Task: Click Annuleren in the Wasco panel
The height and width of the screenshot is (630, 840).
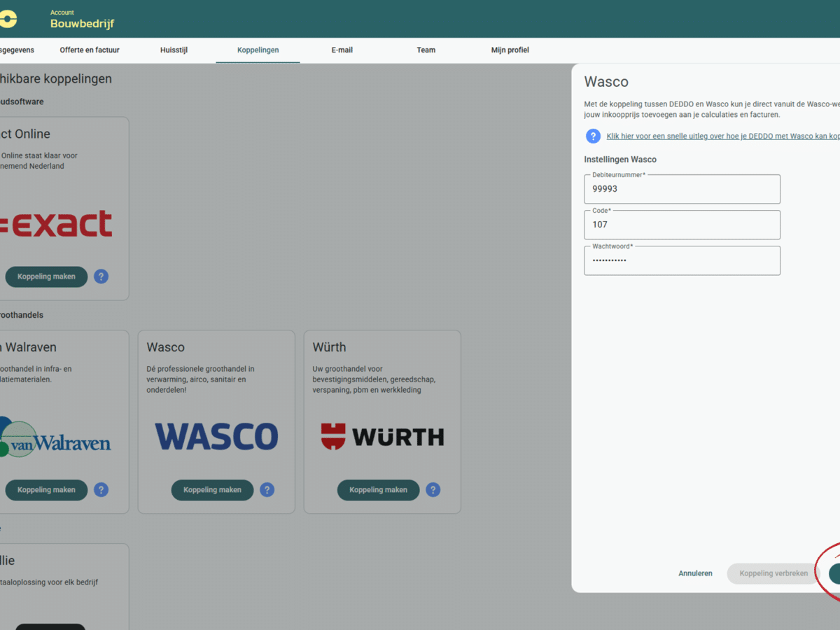Action: [x=695, y=573]
